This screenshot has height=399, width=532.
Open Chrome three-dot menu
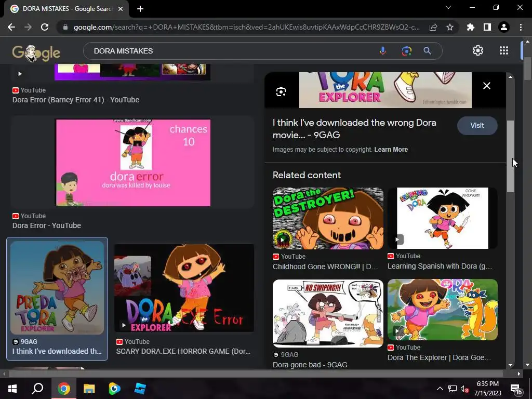[x=521, y=27]
